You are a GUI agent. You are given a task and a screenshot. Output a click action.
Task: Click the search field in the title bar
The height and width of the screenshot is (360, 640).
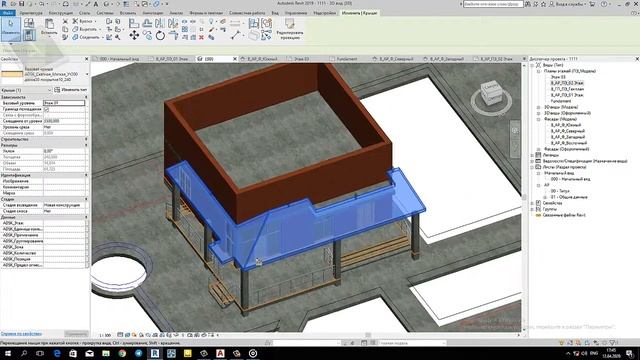pos(493,4)
